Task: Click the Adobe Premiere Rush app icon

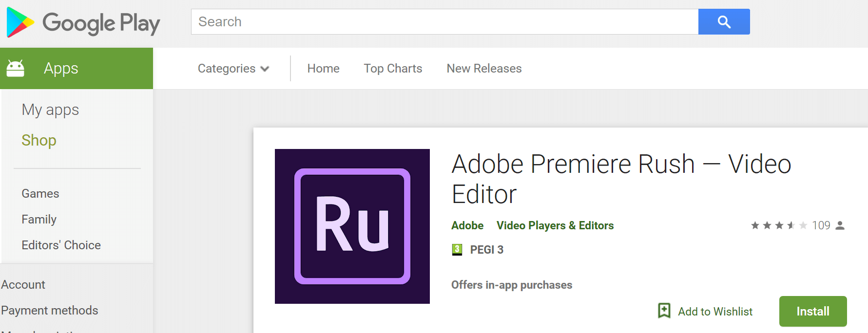Action: click(352, 226)
